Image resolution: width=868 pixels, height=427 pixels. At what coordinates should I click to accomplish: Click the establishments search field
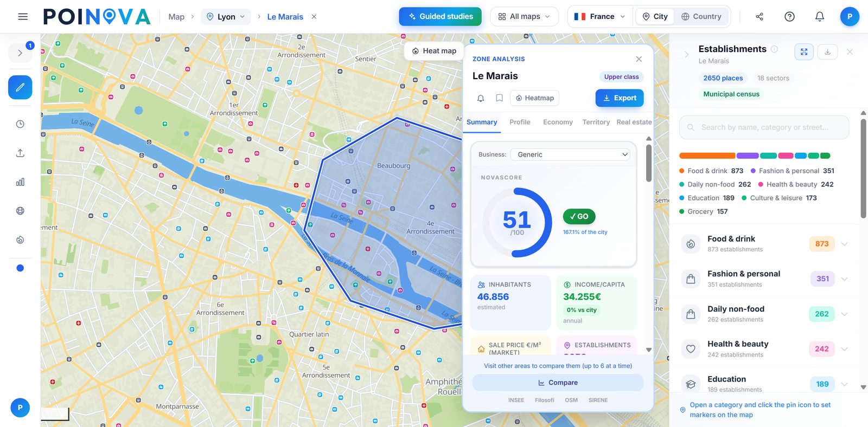(764, 127)
